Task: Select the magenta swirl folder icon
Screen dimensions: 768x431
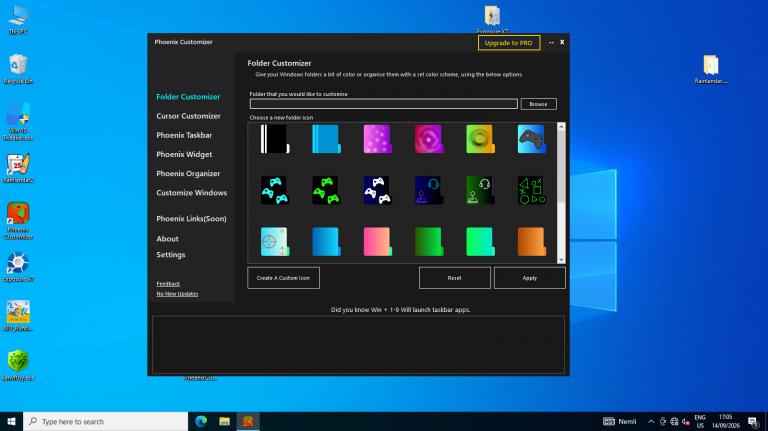Action: tap(429, 139)
